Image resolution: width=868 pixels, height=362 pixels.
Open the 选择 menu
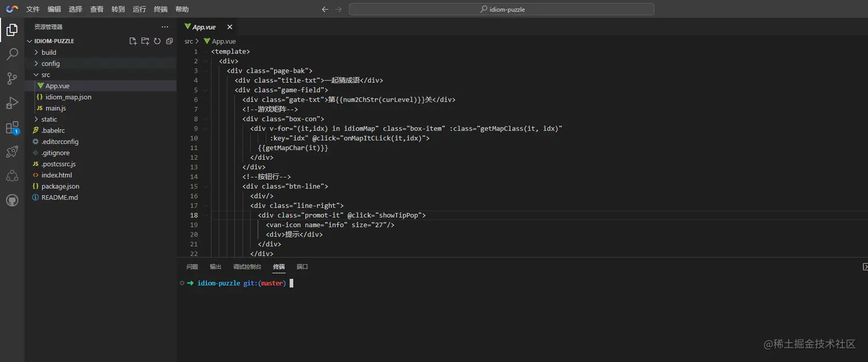75,9
